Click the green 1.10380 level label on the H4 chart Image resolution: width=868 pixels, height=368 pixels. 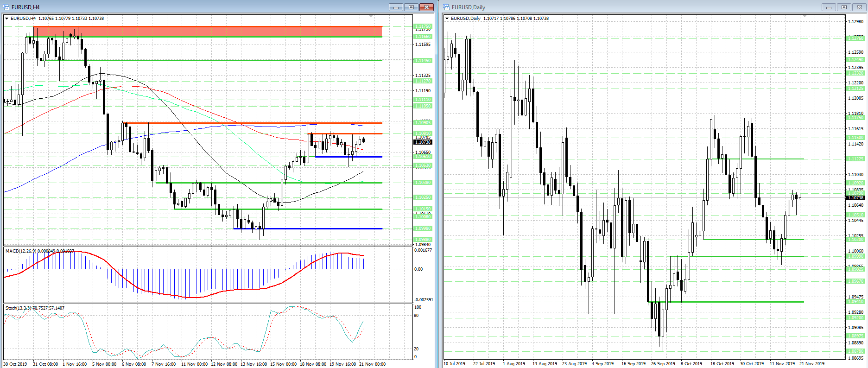point(423,183)
